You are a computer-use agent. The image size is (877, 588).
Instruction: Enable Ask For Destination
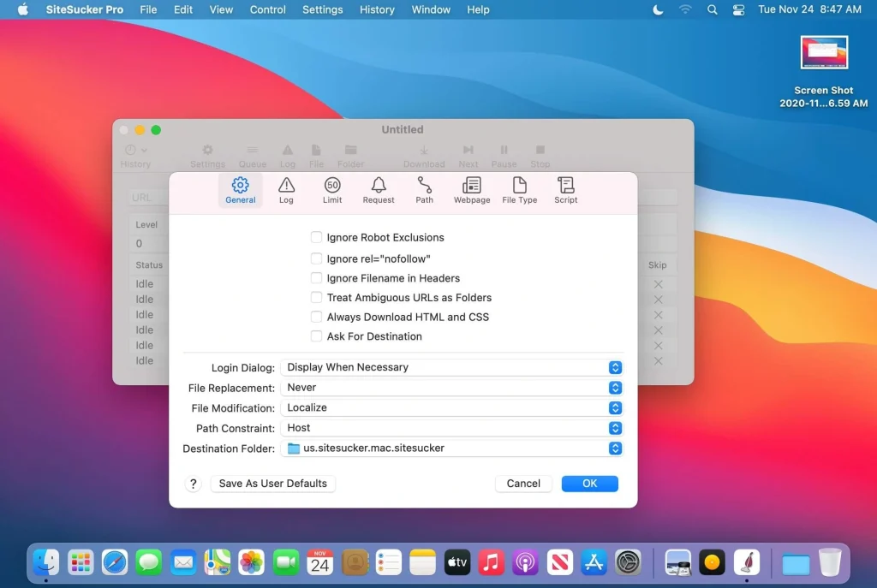tap(316, 336)
